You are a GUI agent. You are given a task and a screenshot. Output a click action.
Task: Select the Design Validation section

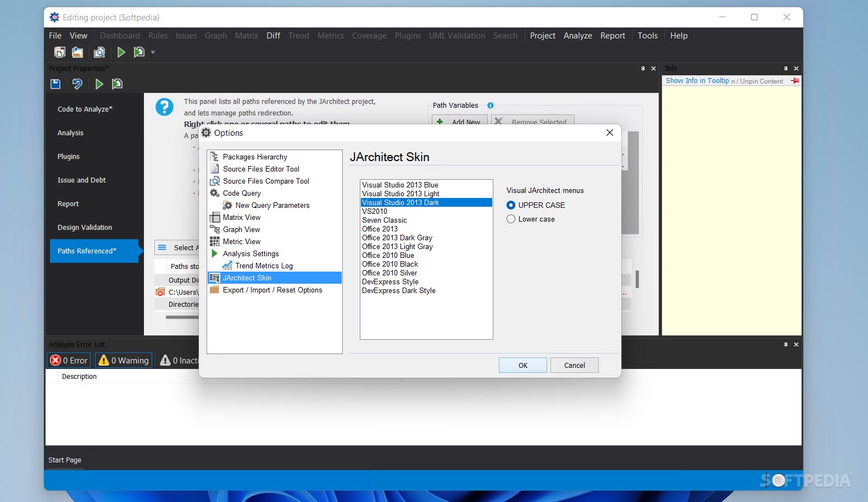pyautogui.click(x=94, y=227)
